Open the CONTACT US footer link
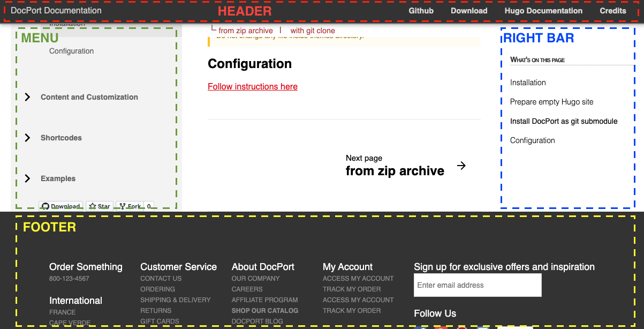 pyautogui.click(x=161, y=279)
